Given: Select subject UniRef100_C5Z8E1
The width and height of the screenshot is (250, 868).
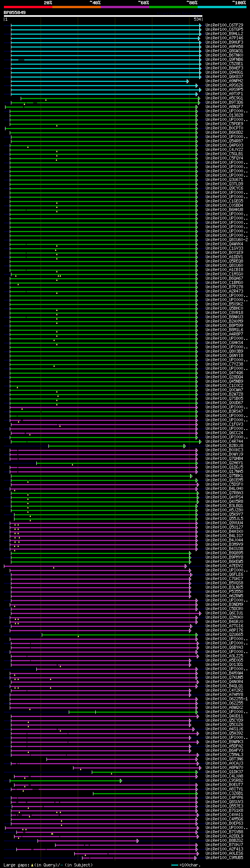Looking at the screenshot, I should [224, 64].
